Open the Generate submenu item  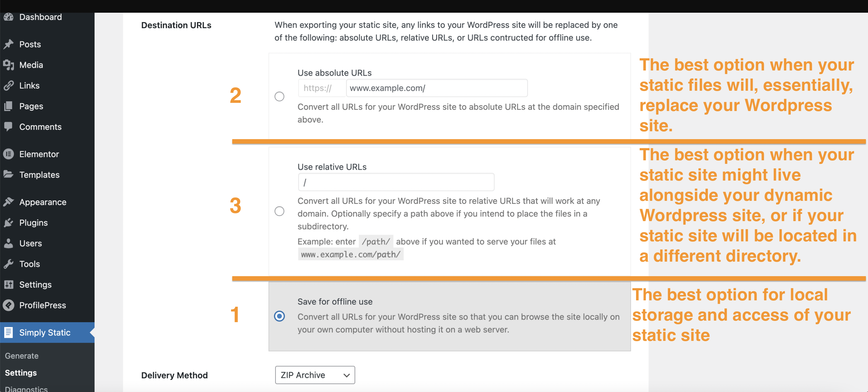tap(21, 356)
